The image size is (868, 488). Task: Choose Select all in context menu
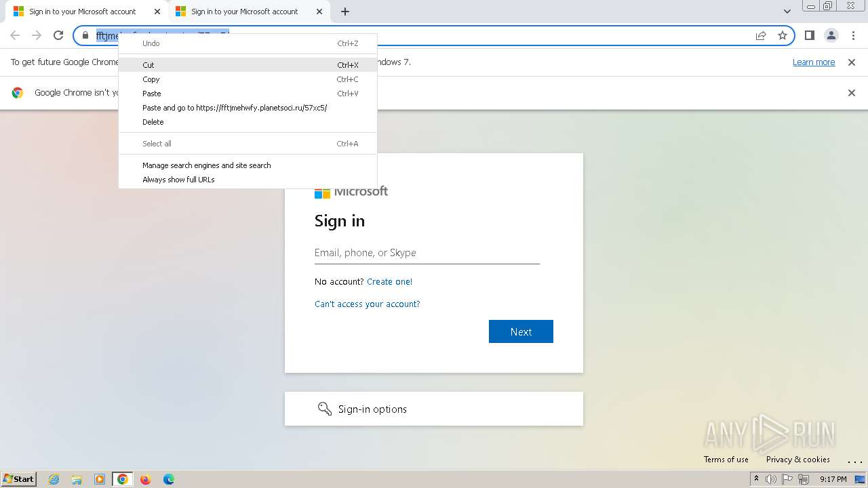coord(248,144)
